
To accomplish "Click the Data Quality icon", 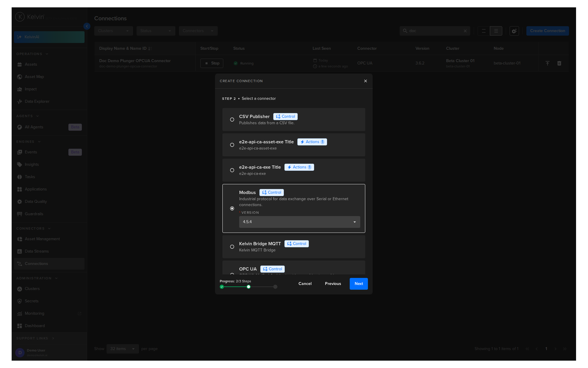I will point(20,201).
